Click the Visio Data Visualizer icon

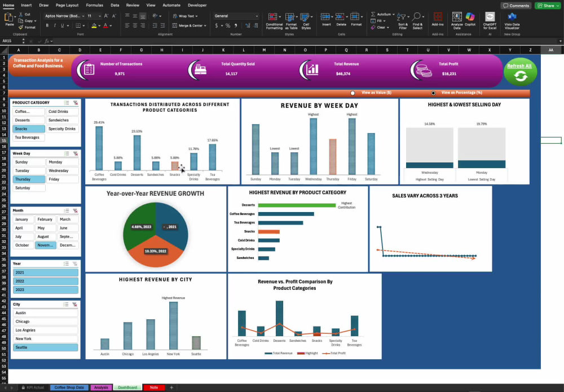pos(512,16)
